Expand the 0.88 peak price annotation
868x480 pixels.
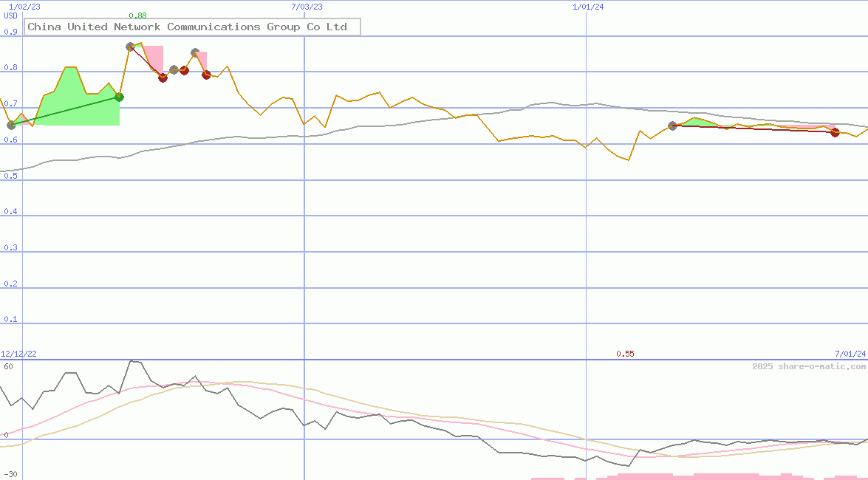[x=138, y=15]
